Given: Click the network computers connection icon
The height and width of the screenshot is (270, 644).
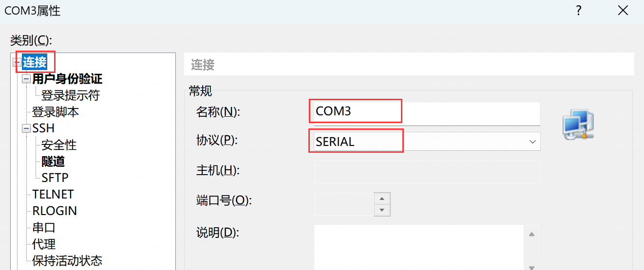Looking at the screenshot, I should (x=578, y=125).
